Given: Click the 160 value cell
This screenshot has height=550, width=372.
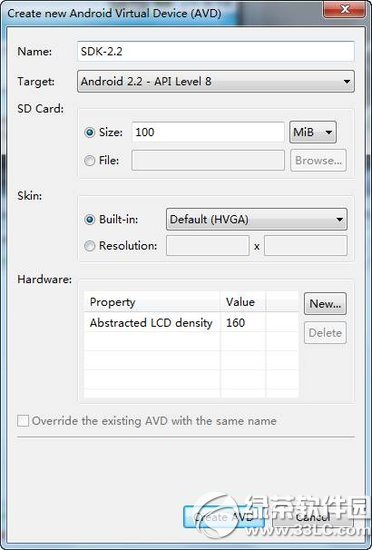Looking at the screenshot, I should (243, 322).
